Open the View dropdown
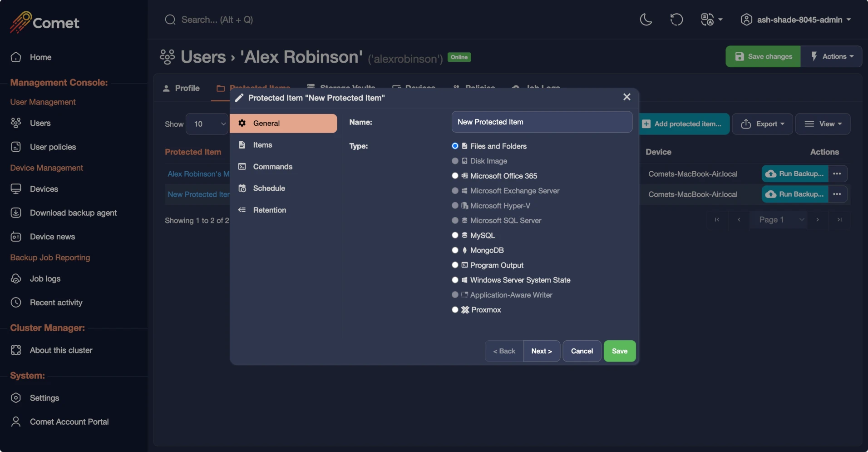 [x=823, y=124]
